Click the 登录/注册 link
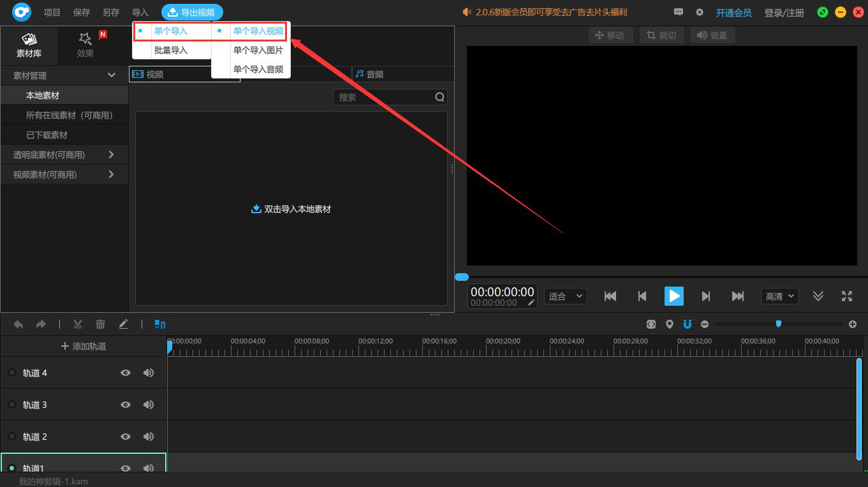This screenshot has width=868, height=487. [x=784, y=13]
